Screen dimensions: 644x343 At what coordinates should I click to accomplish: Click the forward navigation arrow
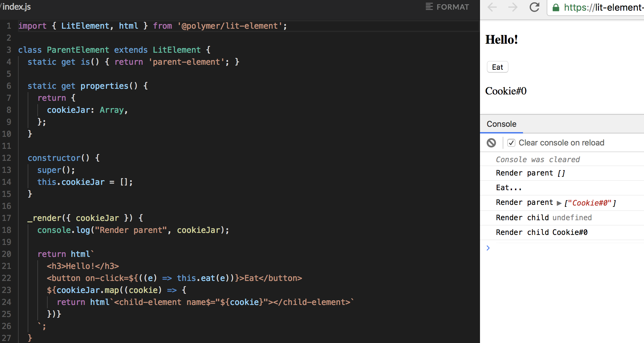513,7
